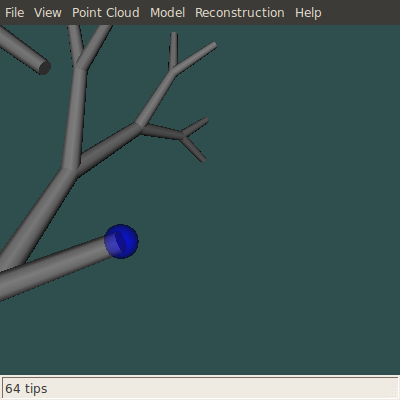
Task: Pick the base junction of the small Y-shaped twig
Action: tap(183, 136)
